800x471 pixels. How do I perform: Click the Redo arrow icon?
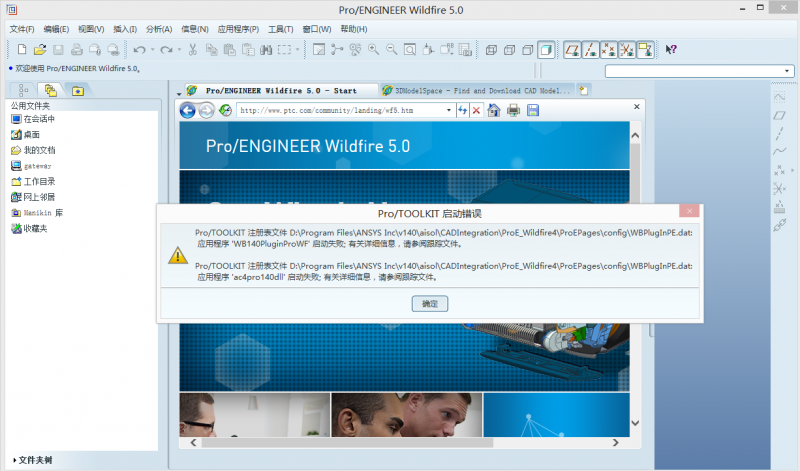(x=166, y=49)
